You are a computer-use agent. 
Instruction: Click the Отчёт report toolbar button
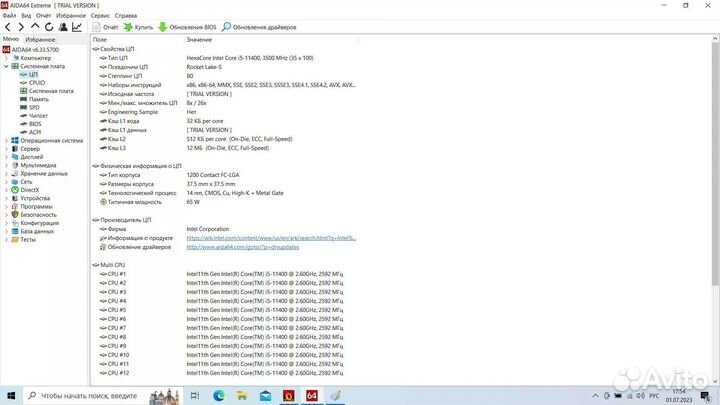(104, 27)
